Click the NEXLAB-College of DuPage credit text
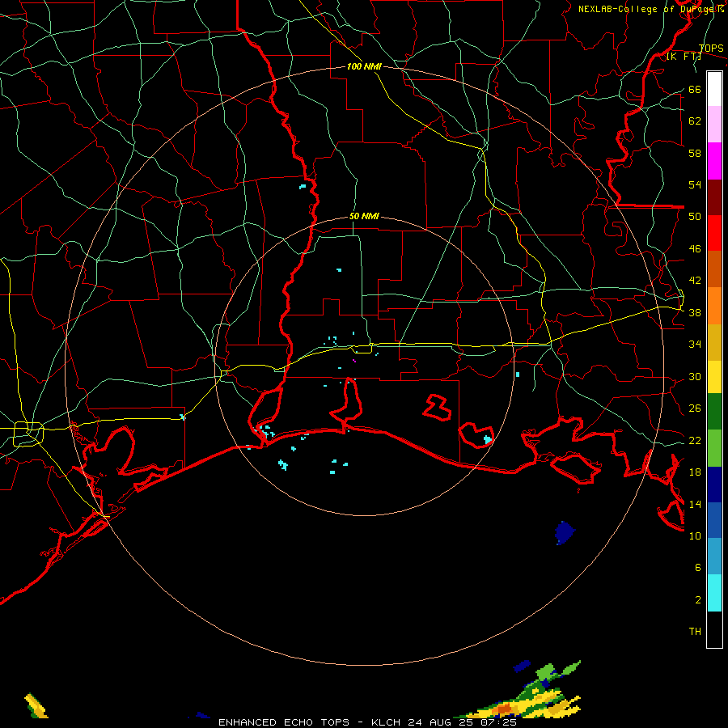Screen dimensions: 728x728 click(651, 9)
